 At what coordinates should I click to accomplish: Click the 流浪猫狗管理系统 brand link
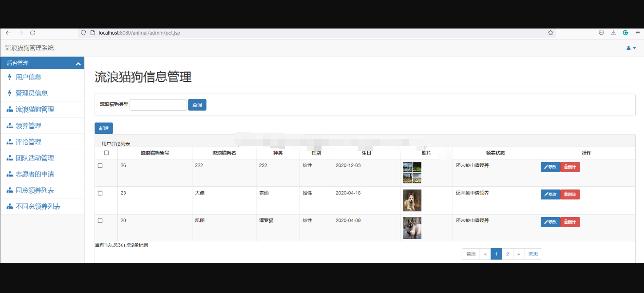(29, 48)
